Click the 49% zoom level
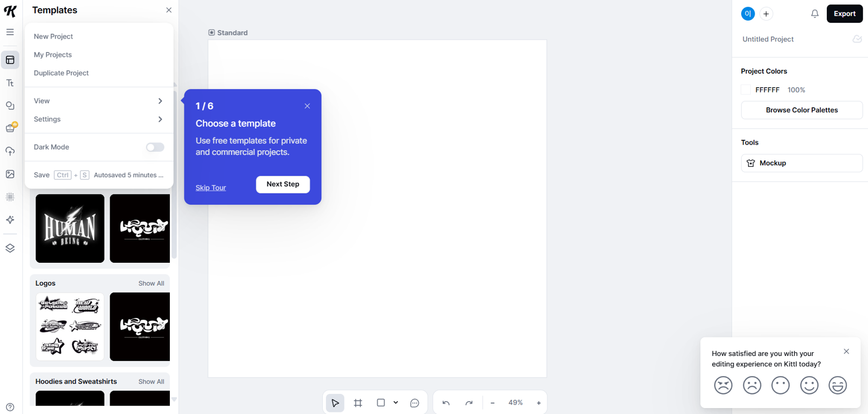The width and height of the screenshot is (868, 414). tap(515, 403)
